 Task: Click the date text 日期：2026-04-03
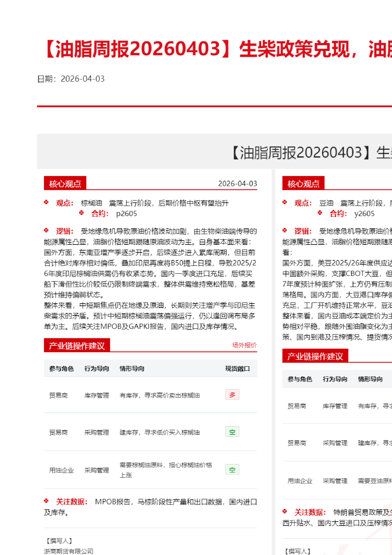71,79
